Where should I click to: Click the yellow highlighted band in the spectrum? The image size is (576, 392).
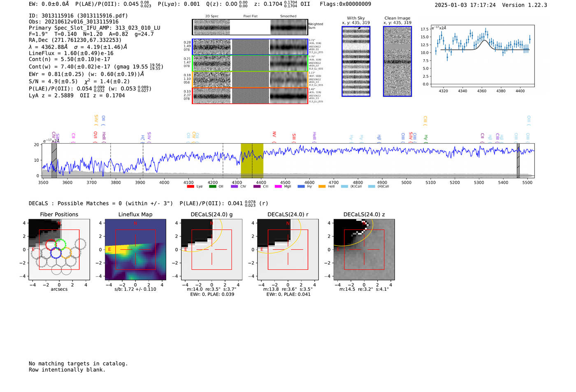coord(252,160)
